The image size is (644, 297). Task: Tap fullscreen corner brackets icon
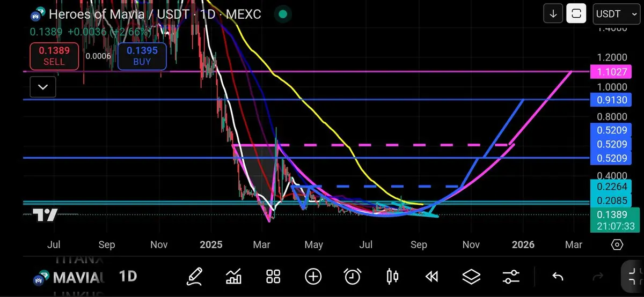tap(634, 277)
